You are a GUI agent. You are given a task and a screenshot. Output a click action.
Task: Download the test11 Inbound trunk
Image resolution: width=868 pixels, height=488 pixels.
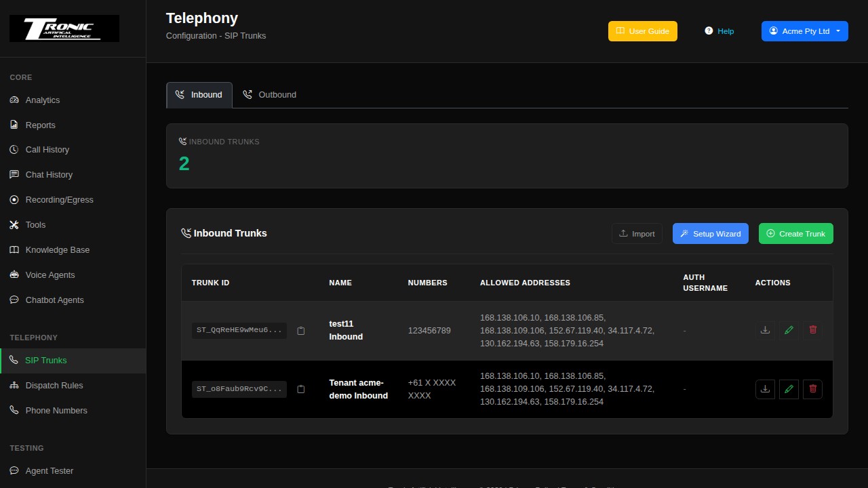765,331
